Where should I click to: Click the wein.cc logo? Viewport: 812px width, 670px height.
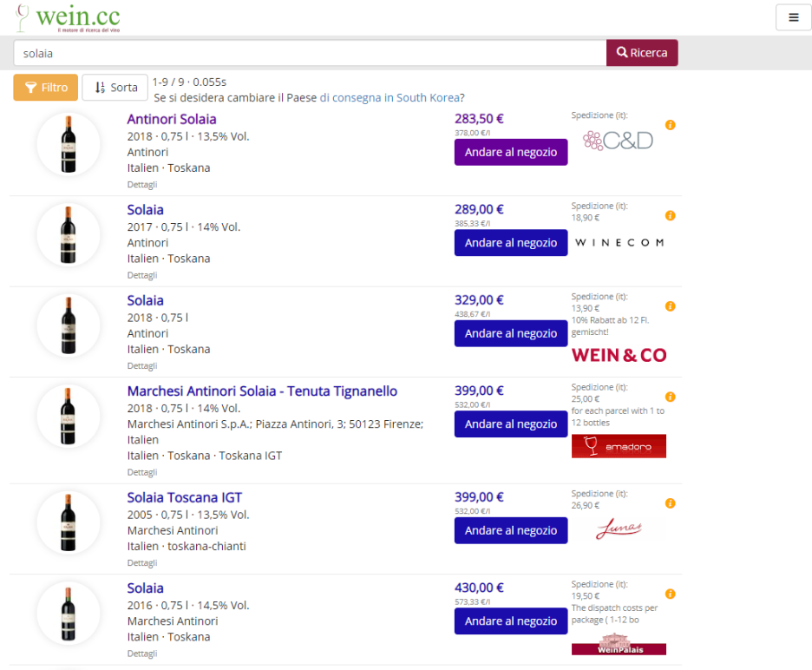68,18
